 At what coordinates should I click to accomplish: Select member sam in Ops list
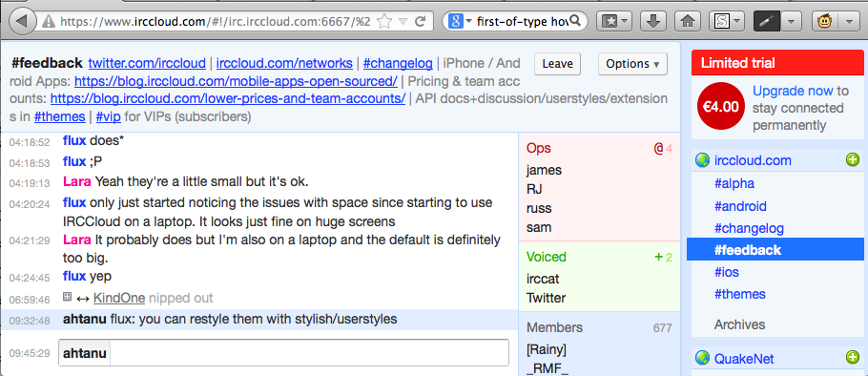click(539, 227)
